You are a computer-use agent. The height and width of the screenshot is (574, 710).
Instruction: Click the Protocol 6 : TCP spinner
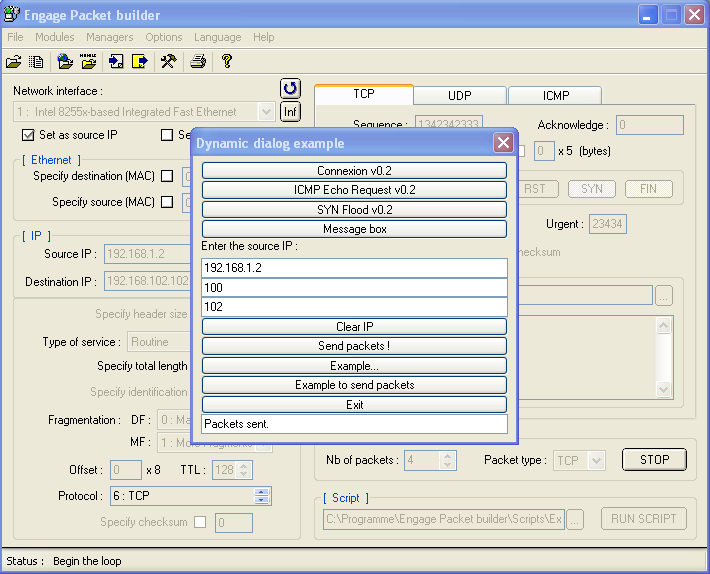[262, 496]
